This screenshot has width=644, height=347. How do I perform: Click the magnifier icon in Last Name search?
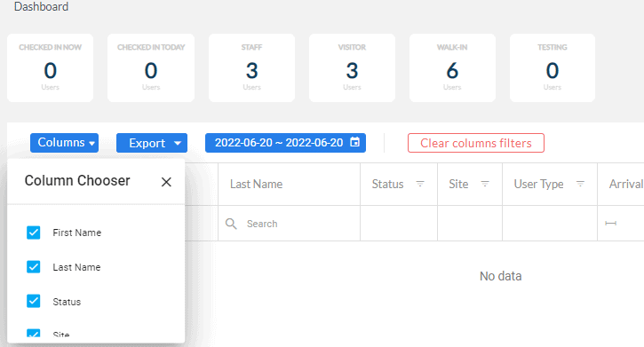tap(231, 224)
